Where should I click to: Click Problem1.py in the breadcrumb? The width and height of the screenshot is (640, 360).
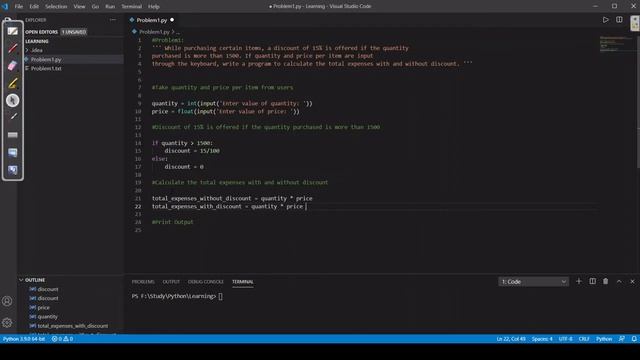(154, 32)
